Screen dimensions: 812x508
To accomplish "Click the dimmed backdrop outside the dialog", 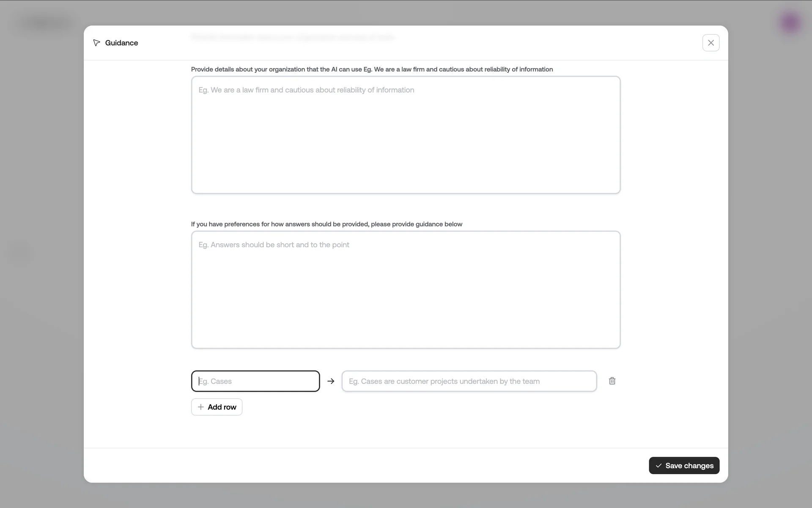I will tap(42, 381).
